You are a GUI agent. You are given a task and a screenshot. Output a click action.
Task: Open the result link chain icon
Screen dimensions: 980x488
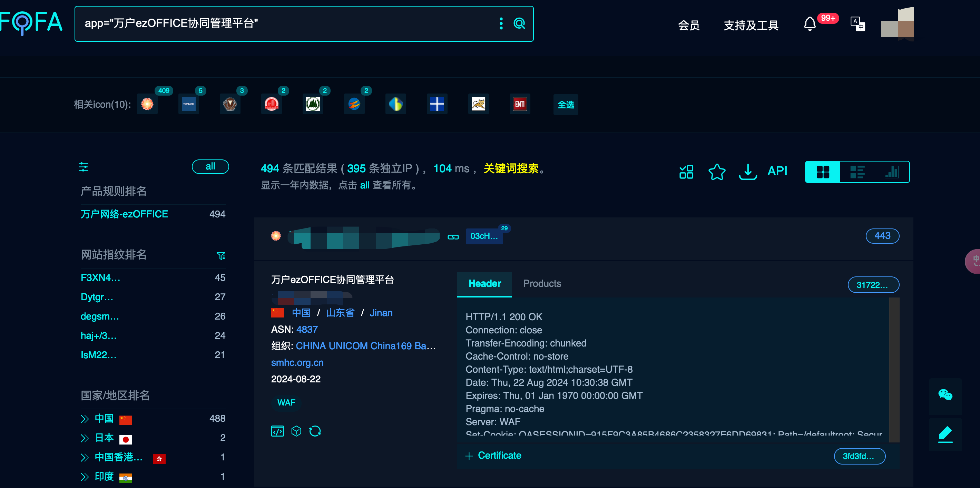(453, 237)
